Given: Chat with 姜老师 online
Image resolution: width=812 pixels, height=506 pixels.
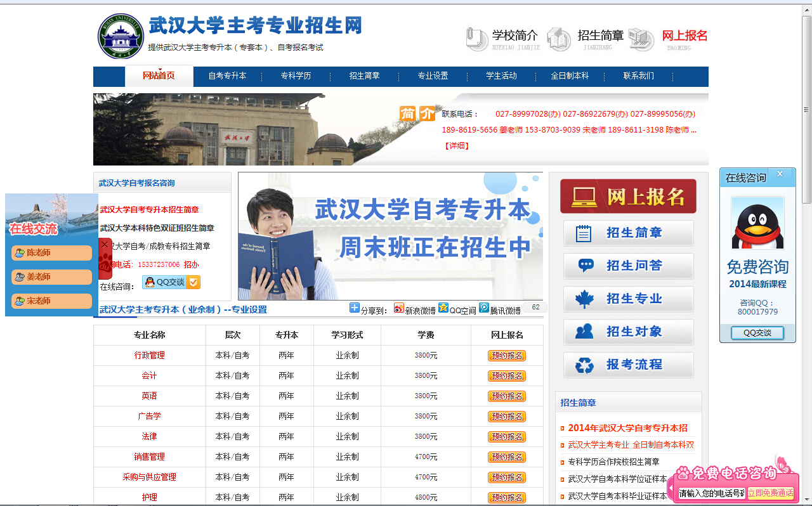Looking at the screenshot, I should click(51, 277).
